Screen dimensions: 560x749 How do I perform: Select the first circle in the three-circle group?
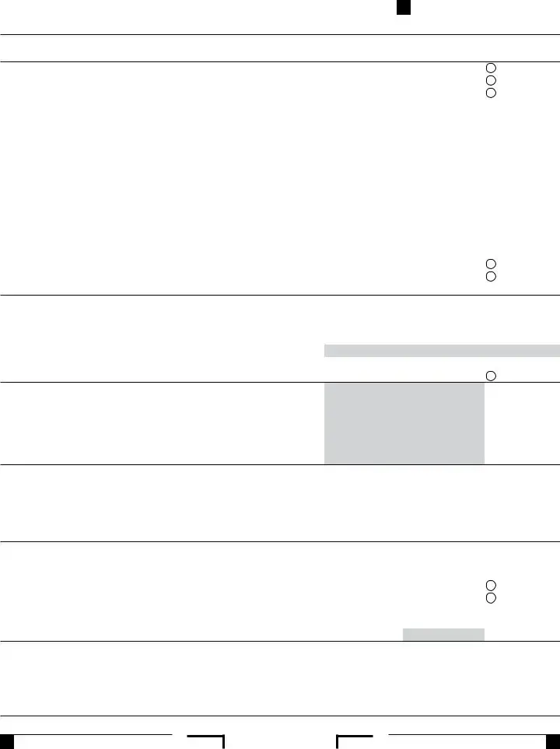click(491, 68)
